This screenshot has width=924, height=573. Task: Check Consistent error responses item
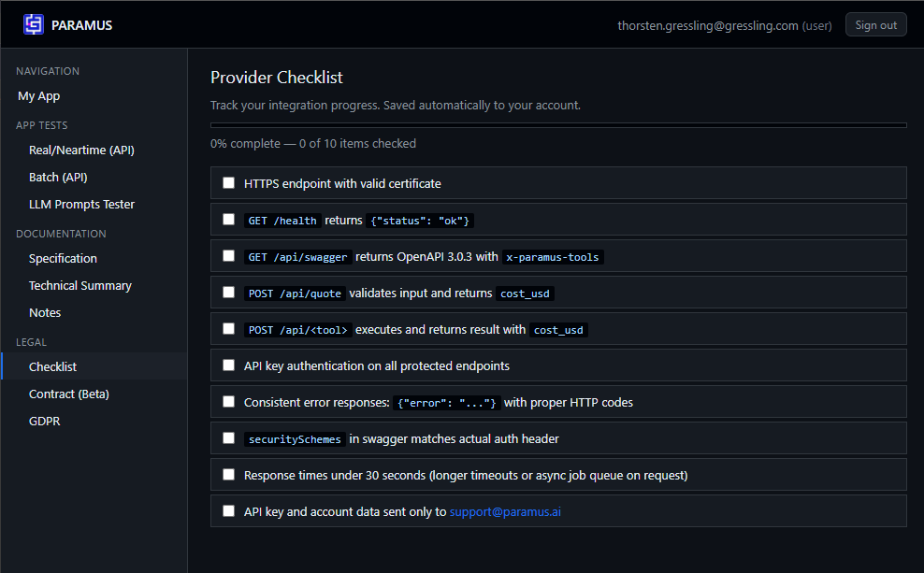pyautogui.click(x=228, y=402)
